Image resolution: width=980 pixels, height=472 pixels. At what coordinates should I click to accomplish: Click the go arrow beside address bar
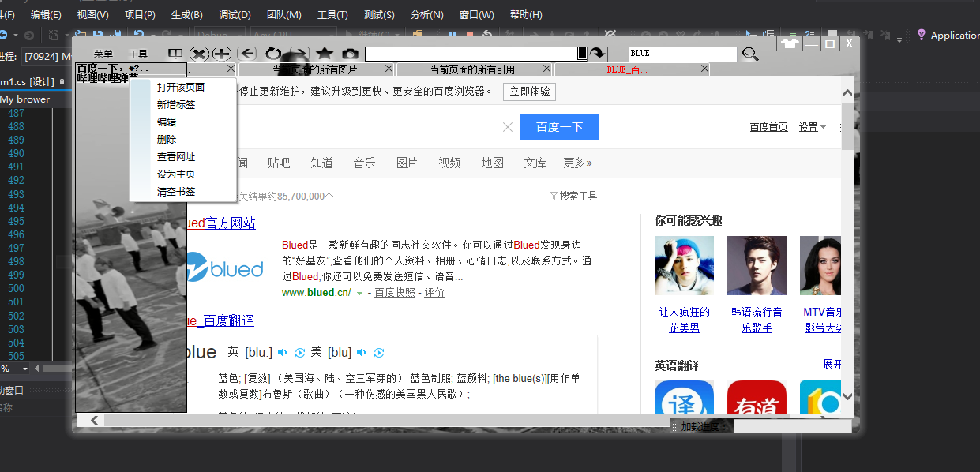598,53
